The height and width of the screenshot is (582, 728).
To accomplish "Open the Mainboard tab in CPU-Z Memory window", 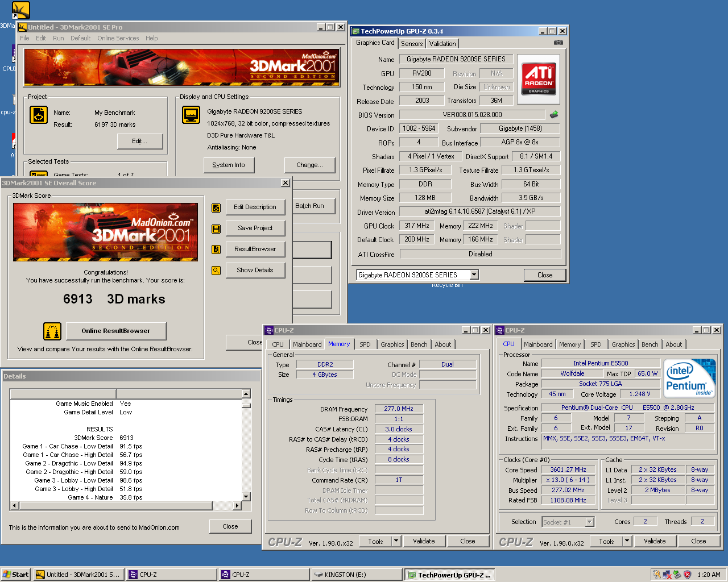I will (x=307, y=344).
